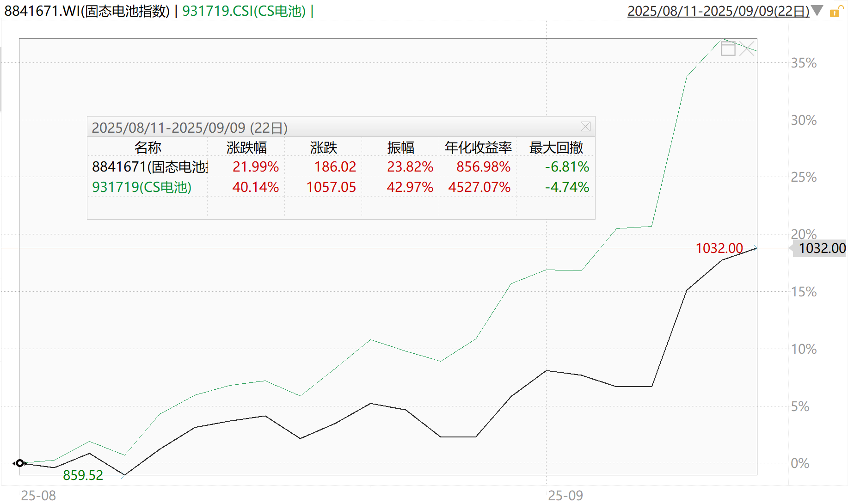Open chart in a separate window
The width and height of the screenshot is (848, 504).
coord(728,48)
